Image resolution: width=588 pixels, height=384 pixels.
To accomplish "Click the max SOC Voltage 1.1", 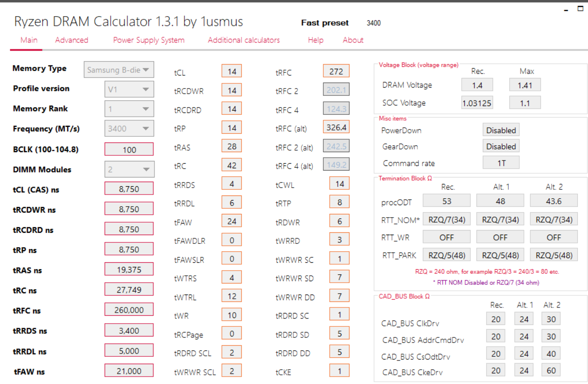I will pos(525,103).
